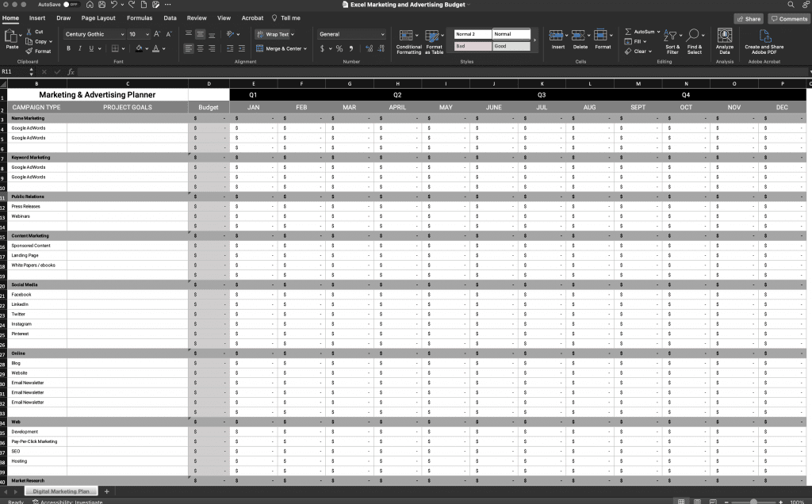Switch to the Data tab

(x=170, y=18)
